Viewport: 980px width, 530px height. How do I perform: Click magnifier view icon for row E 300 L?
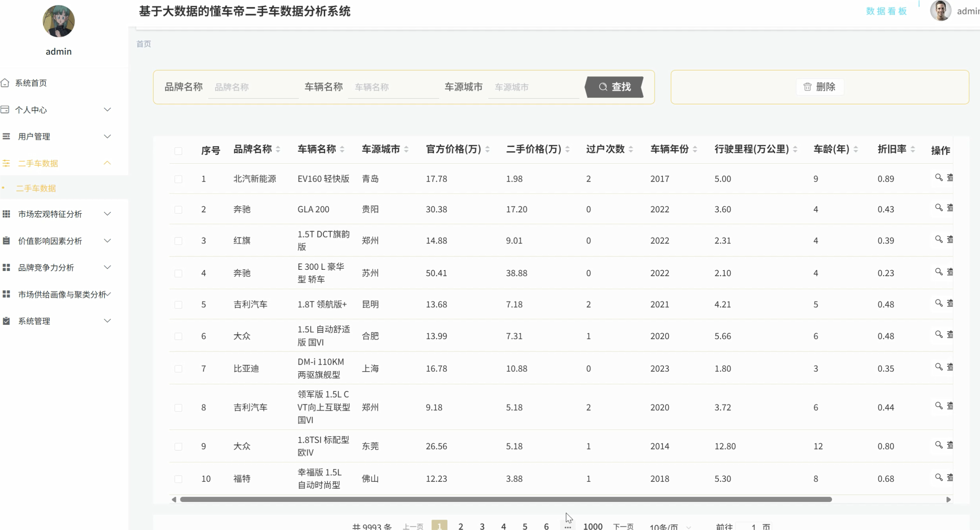pos(939,272)
